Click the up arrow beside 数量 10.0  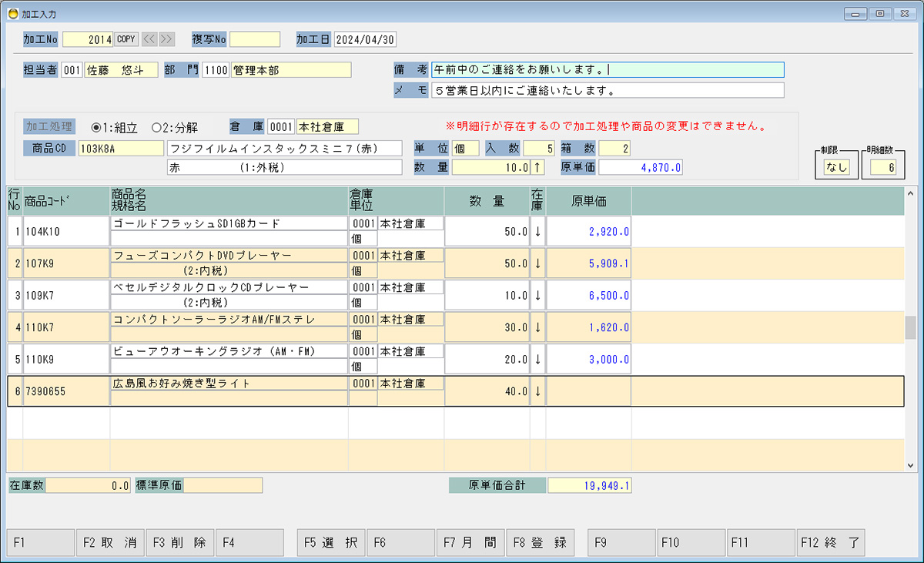[537, 167]
